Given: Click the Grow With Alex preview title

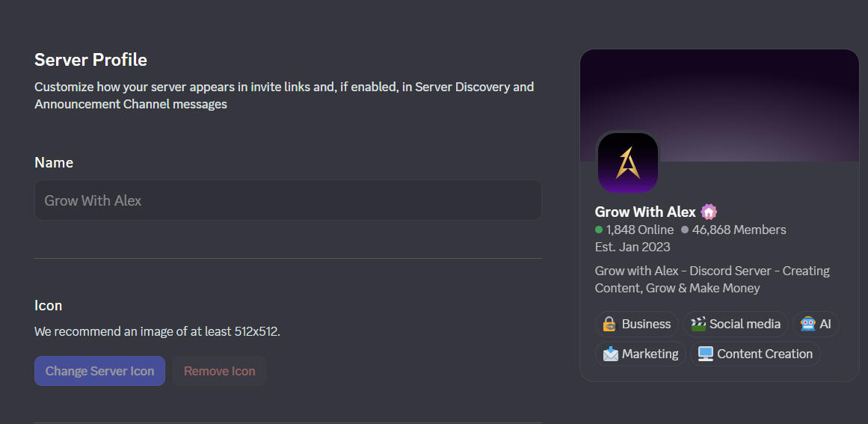Looking at the screenshot, I should (x=645, y=212).
